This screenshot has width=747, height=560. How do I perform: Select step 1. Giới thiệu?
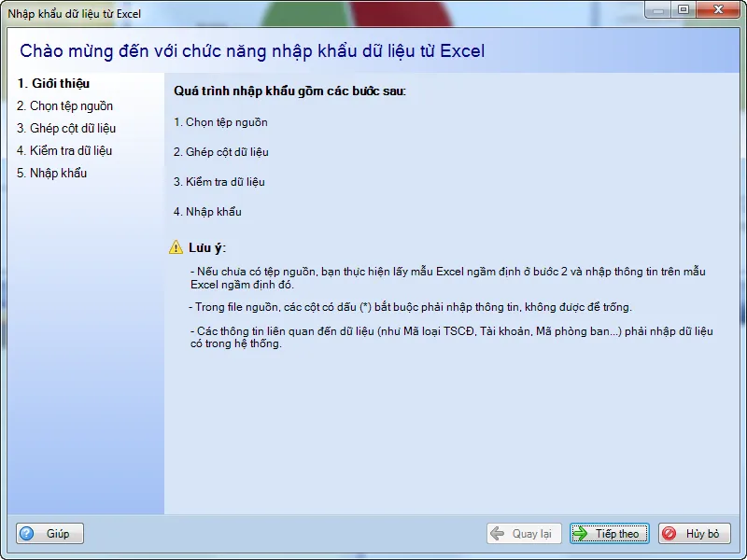pos(52,83)
